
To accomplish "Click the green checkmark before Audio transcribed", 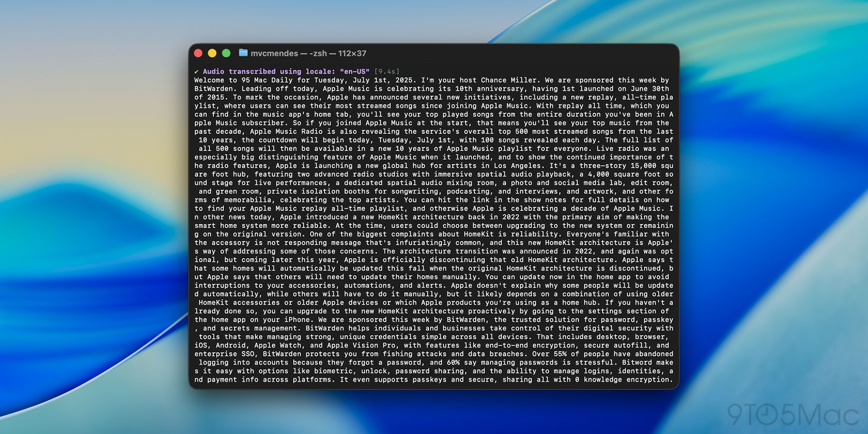I will pos(196,72).
